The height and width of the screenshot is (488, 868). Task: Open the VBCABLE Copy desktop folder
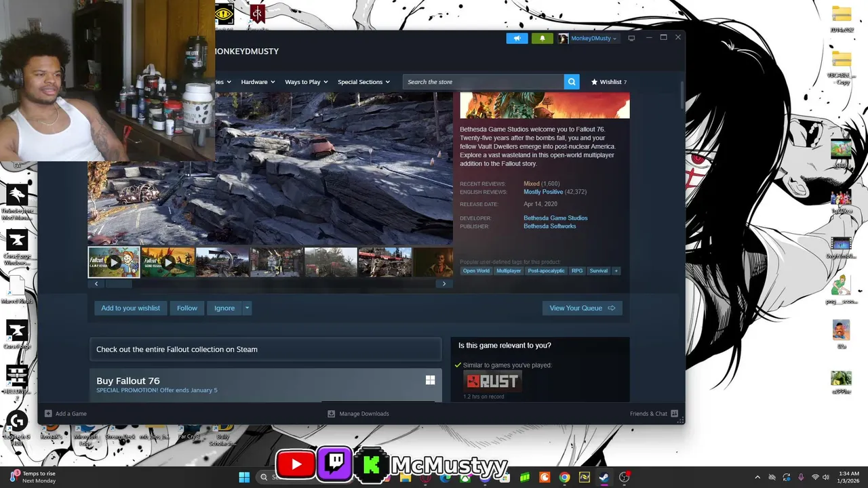(x=841, y=66)
